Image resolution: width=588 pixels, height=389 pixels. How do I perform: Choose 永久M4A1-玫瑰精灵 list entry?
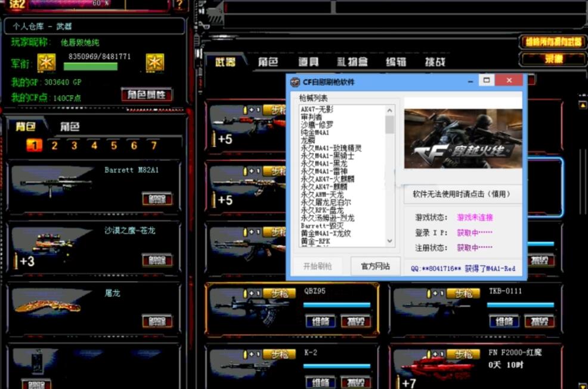coord(331,148)
